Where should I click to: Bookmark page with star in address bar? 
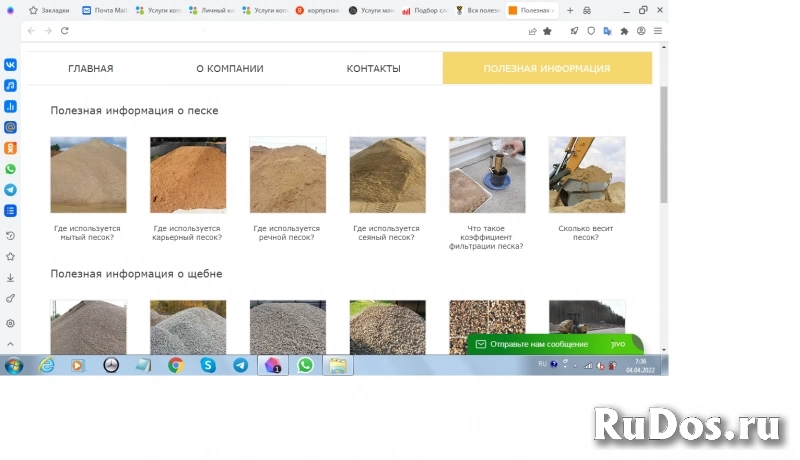[x=547, y=31]
